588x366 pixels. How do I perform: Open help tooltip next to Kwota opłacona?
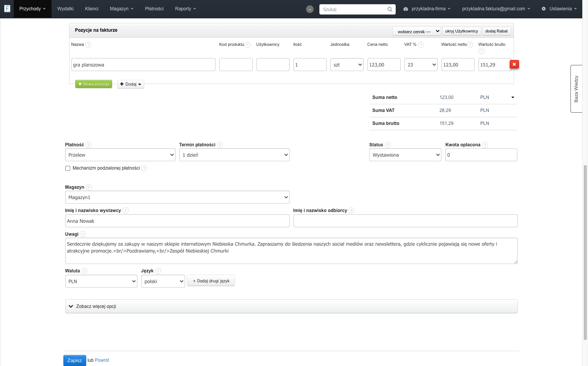pos(485,145)
